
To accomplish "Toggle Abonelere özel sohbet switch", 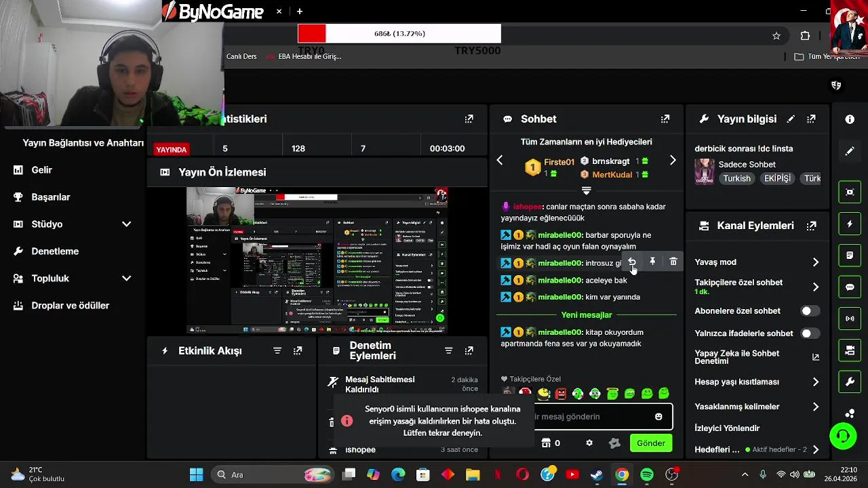I will pos(810,311).
